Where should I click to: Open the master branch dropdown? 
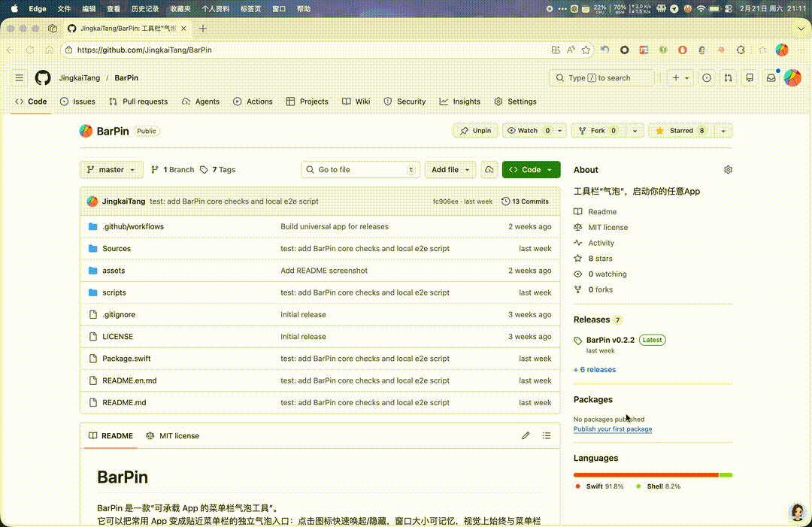pos(111,170)
